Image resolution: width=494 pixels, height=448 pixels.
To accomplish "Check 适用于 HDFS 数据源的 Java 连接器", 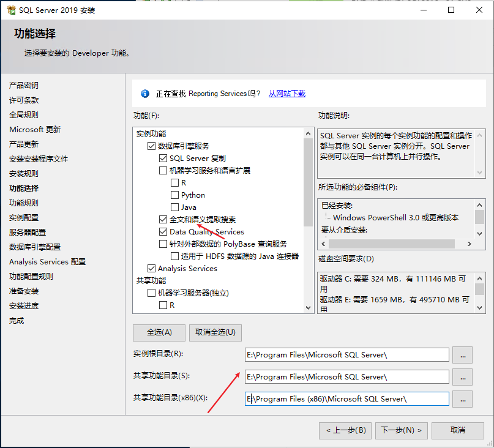I will point(174,256).
